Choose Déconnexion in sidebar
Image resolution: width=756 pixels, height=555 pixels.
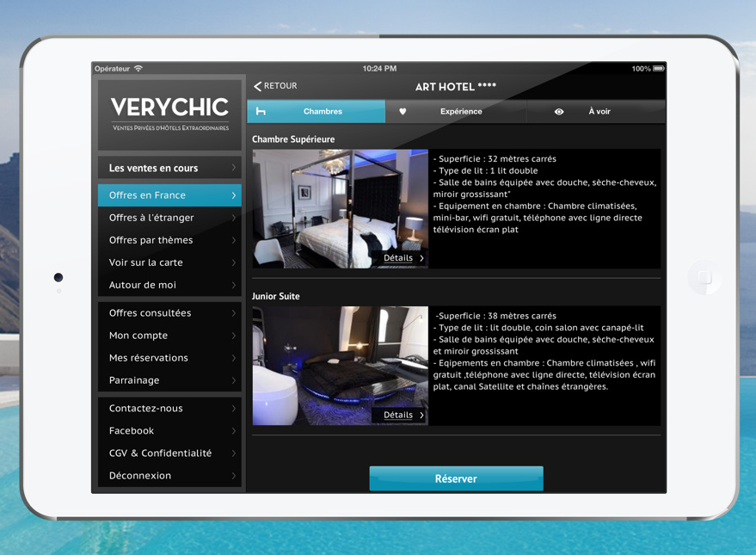pyautogui.click(x=169, y=476)
